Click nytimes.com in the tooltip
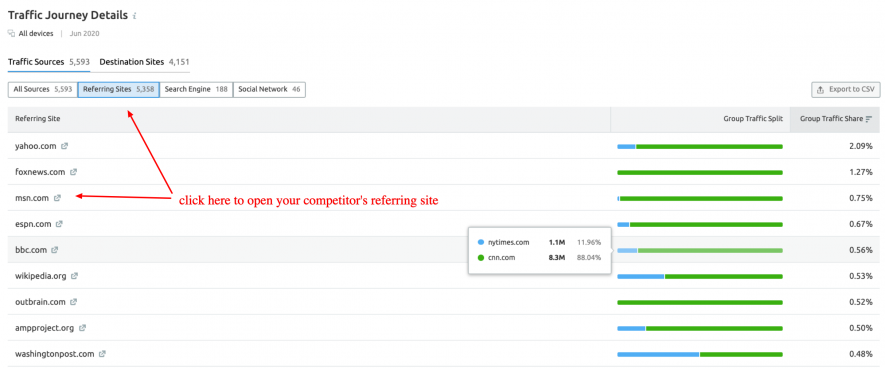Image resolution: width=885 pixels, height=368 pixels. [509, 242]
